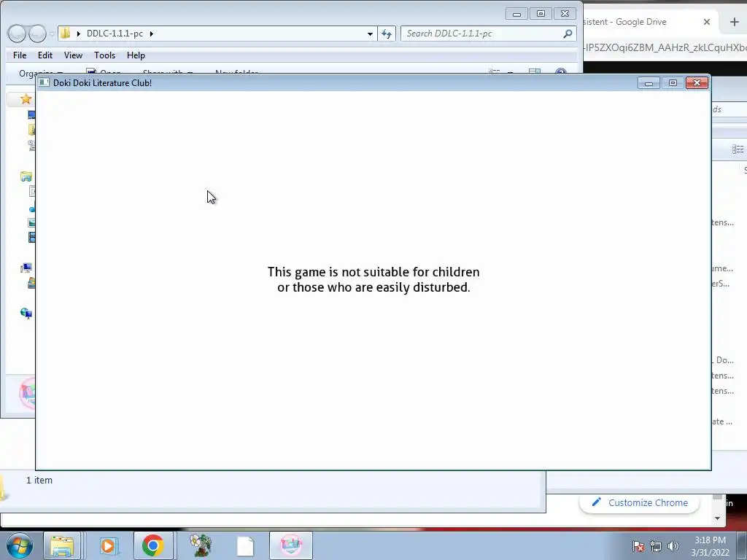Open the network status tray icon
The image size is (747, 560).
point(656,546)
